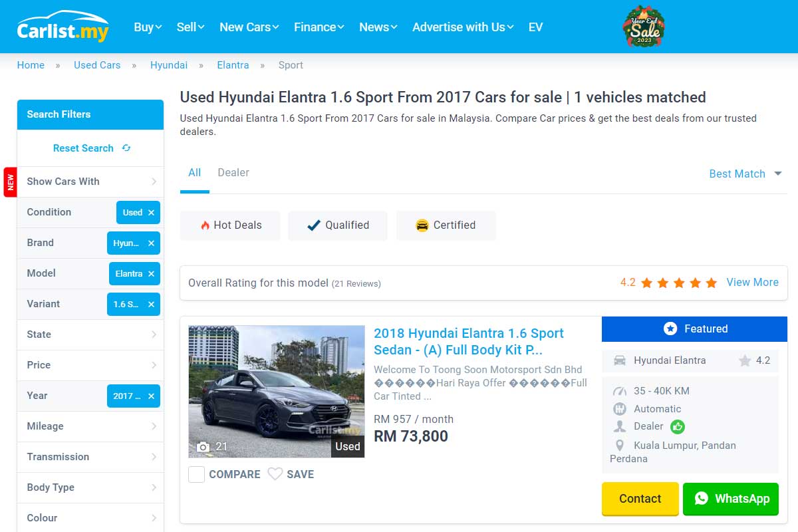Click the verified dealer thumbs-up badge
This screenshot has height=532, width=798.
[x=678, y=427]
